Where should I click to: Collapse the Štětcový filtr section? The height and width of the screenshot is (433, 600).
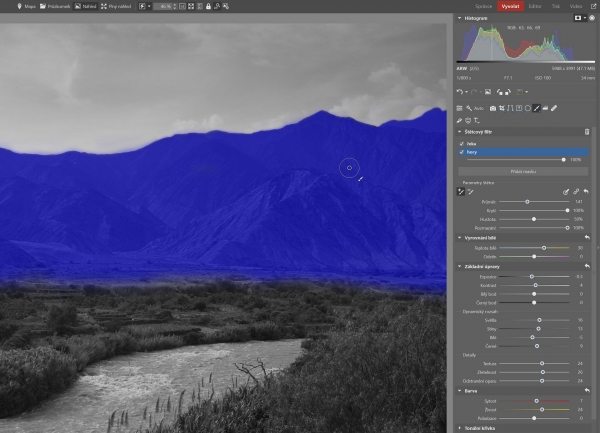pyautogui.click(x=460, y=132)
